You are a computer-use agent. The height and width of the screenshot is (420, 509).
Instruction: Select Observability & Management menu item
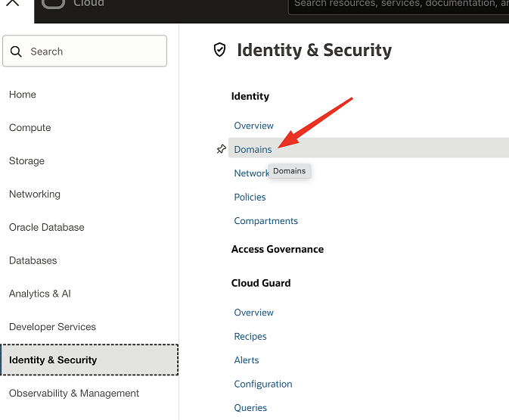74,394
